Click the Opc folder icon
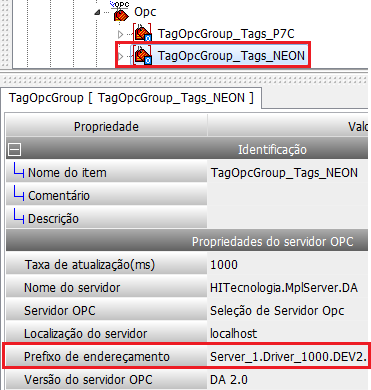The image size is (371, 390). pos(121,13)
